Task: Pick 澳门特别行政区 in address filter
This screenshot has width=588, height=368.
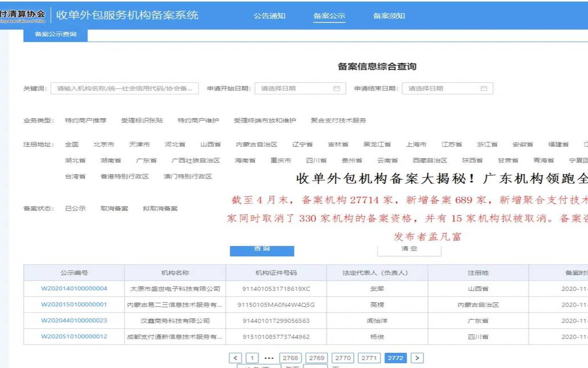Action: pos(188,177)
